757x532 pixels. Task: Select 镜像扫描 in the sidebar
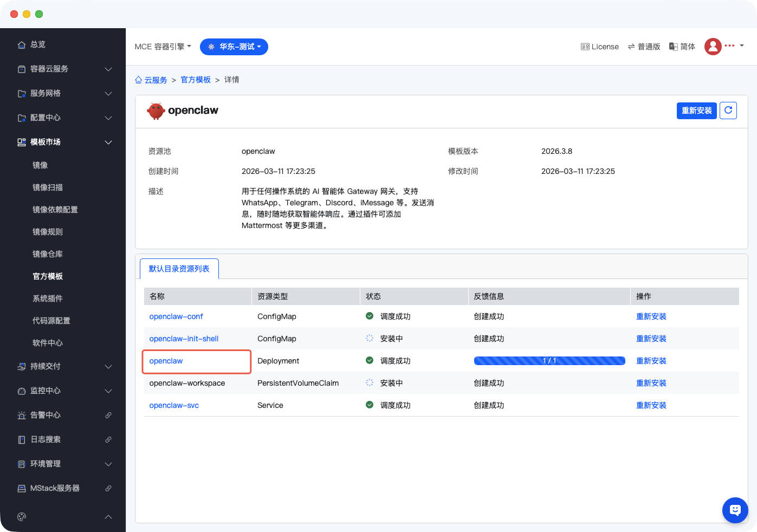pyautogui.click(x=48, y=187)
